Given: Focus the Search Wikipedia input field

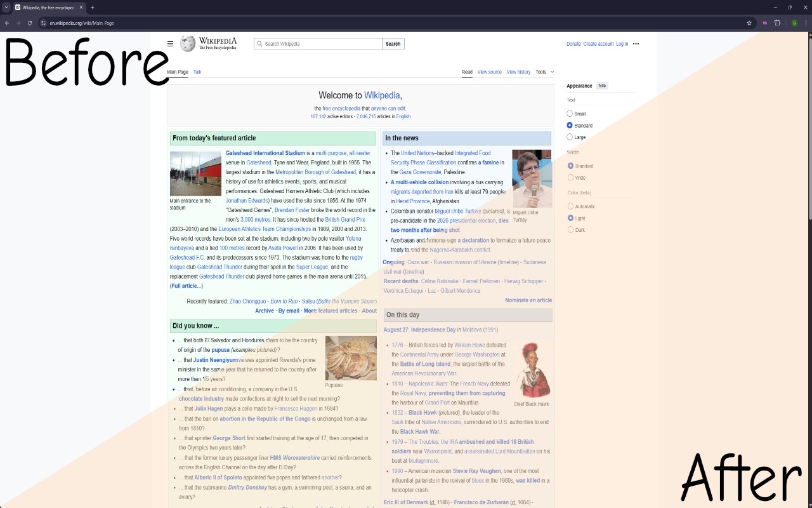Looking at the screenshot, I should pos(318,44).
